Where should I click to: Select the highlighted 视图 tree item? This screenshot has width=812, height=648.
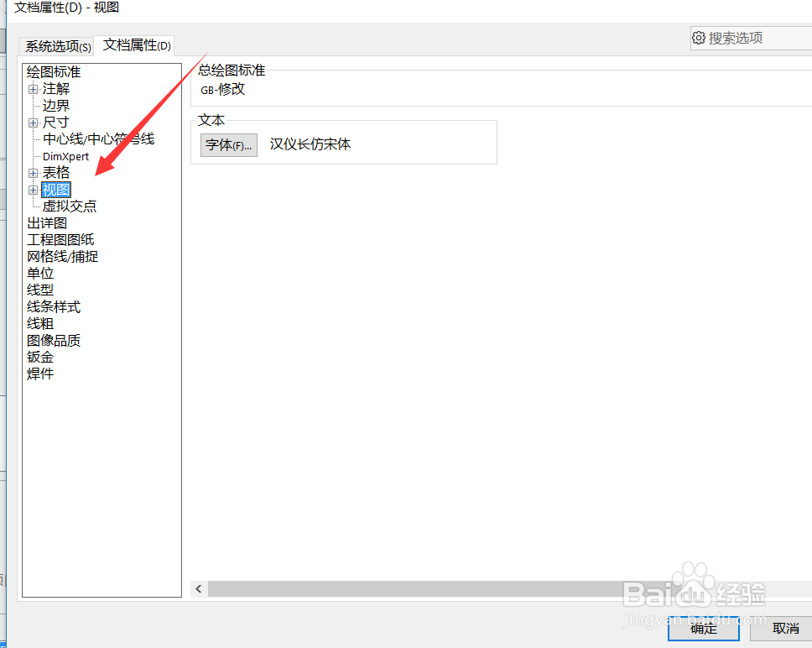[56, 190]
